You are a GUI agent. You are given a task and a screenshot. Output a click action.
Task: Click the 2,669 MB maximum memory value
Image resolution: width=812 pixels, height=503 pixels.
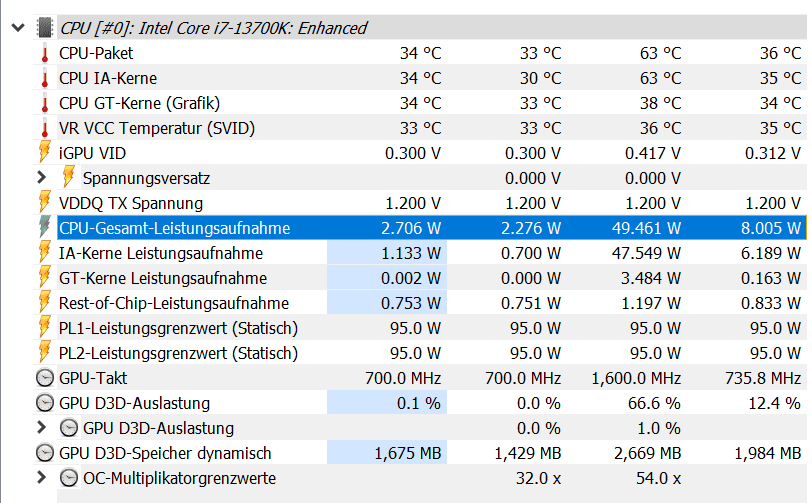pyautogui.click(x=648, y=453)
